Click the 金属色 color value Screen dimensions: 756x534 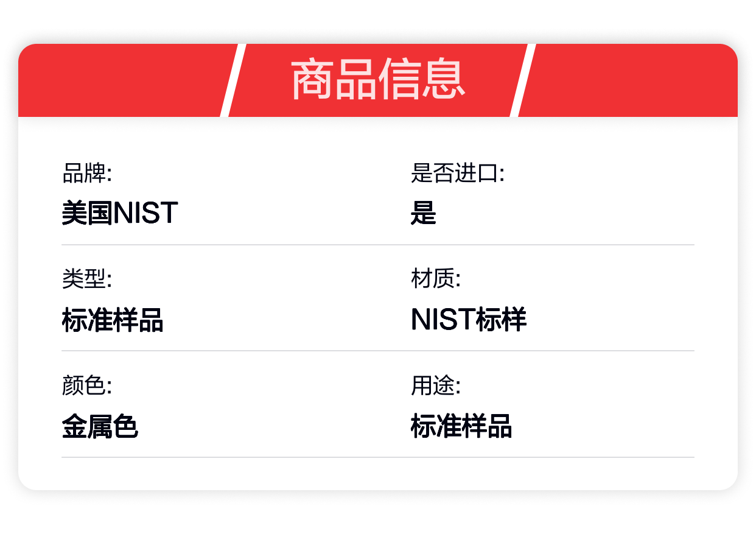tap(100, 426)
